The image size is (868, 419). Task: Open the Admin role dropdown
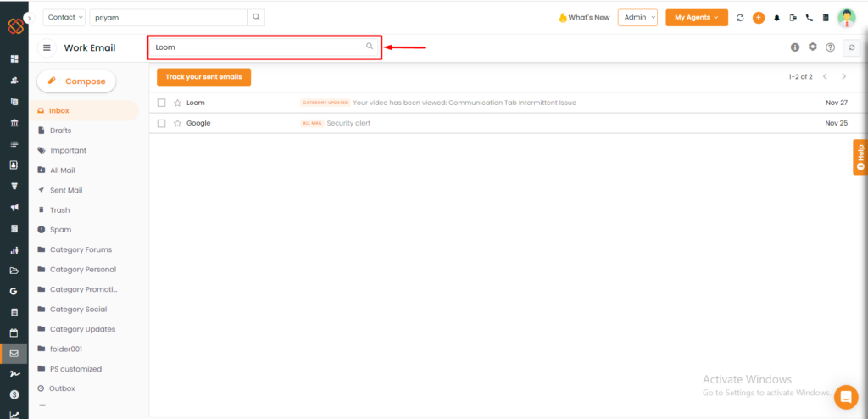[637, 17]
